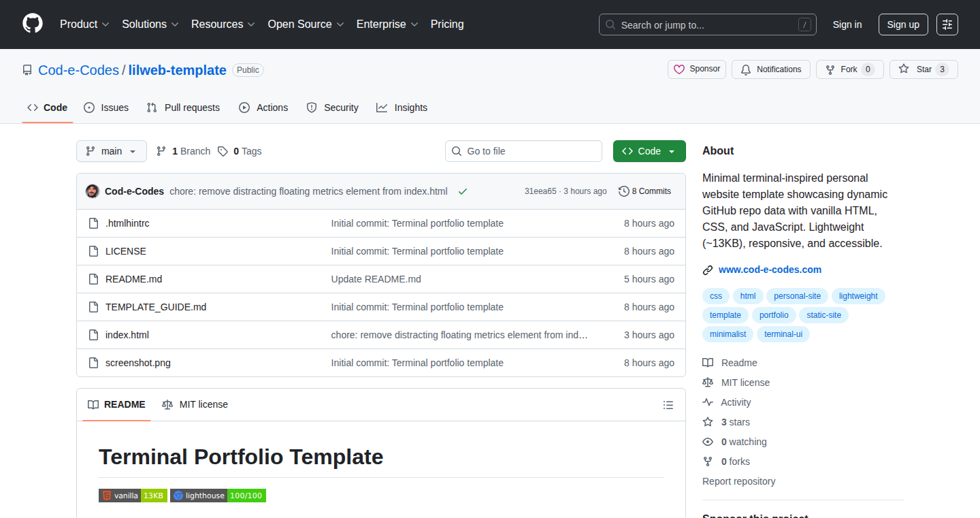980x518 pixels.
Task: Click the Sign in link
Action: (x=847, y=25)
